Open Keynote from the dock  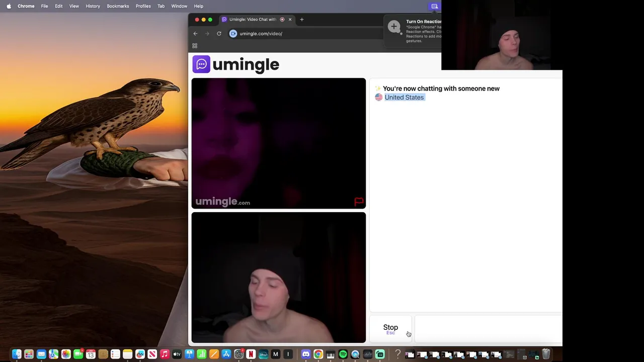click(189, 354)
